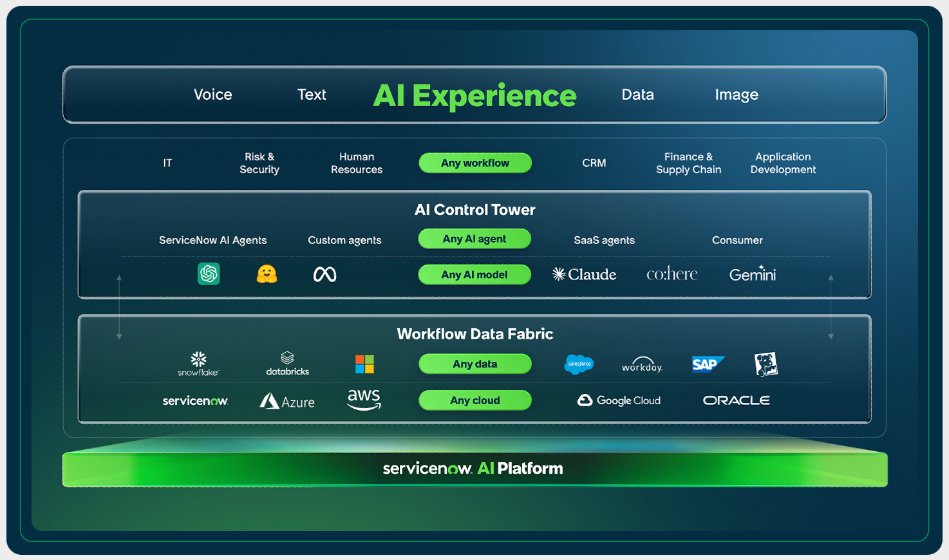Click the Gemini logo
Screen dimensions: 949x560
(x=752, y=274)
